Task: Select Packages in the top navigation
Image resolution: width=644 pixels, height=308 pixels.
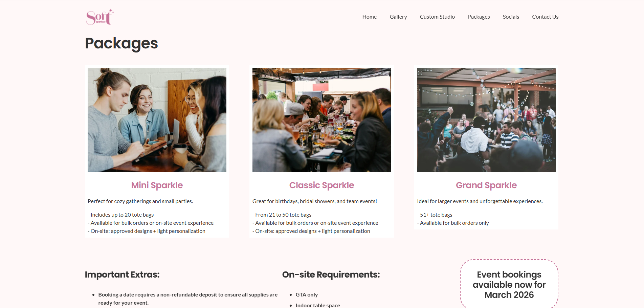Action: (479, 17)
